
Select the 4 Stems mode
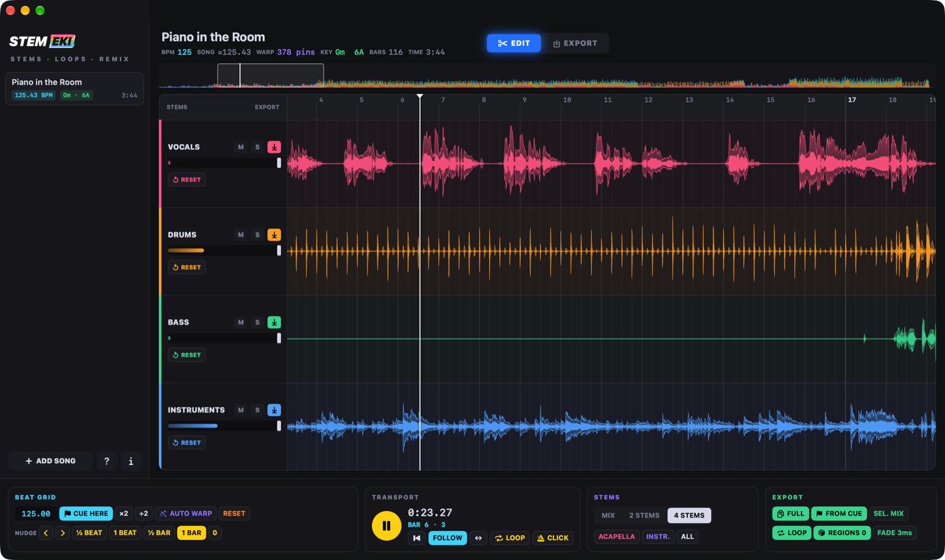(689, 516)
